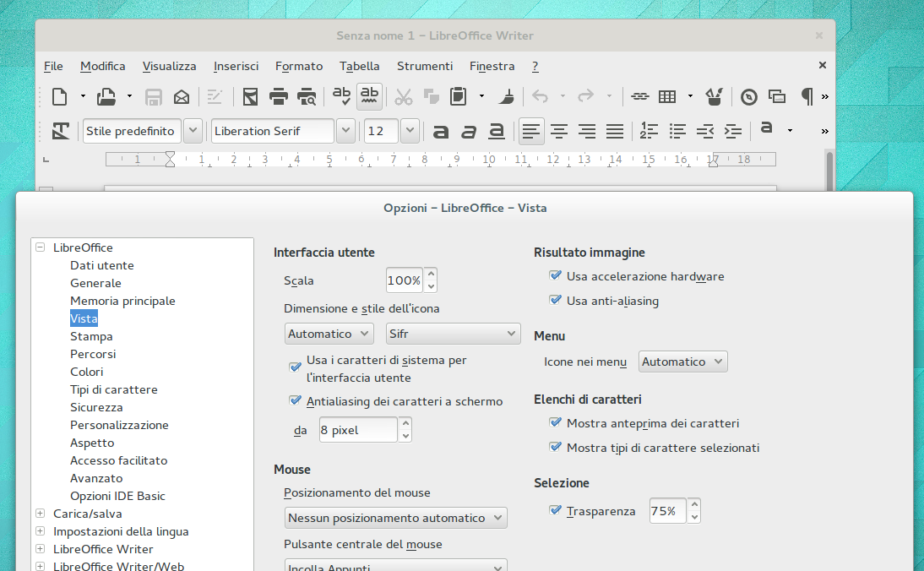Collapse the LibreOffice tree node
924x571 pixels.
point(40,247)
